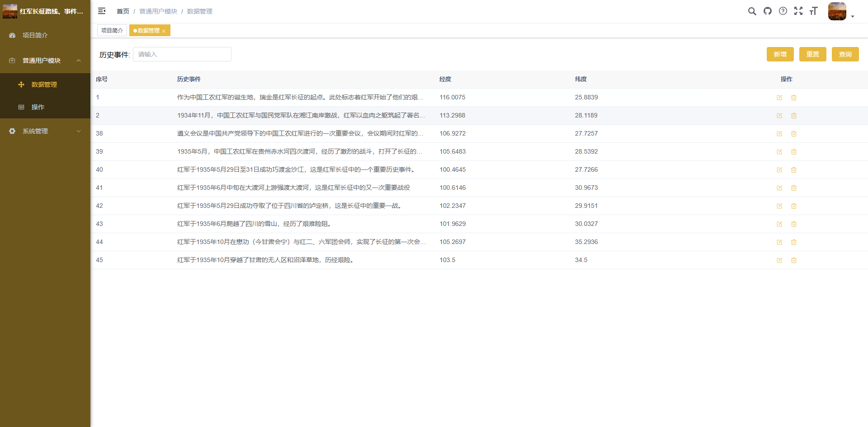
Task: Click the 查询 button
Action: pos(845,54)
